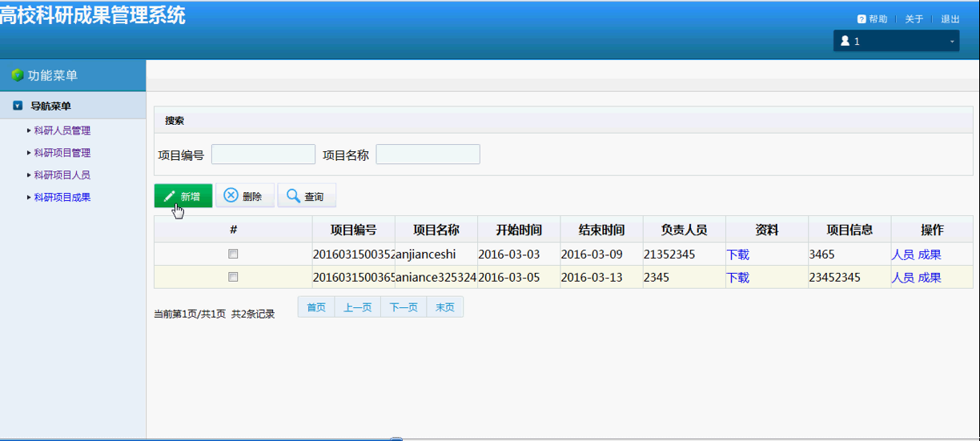Click the 开始时间 column header
Image resolution: width=980 pixels, height=441 pixels.
(519, 230)
